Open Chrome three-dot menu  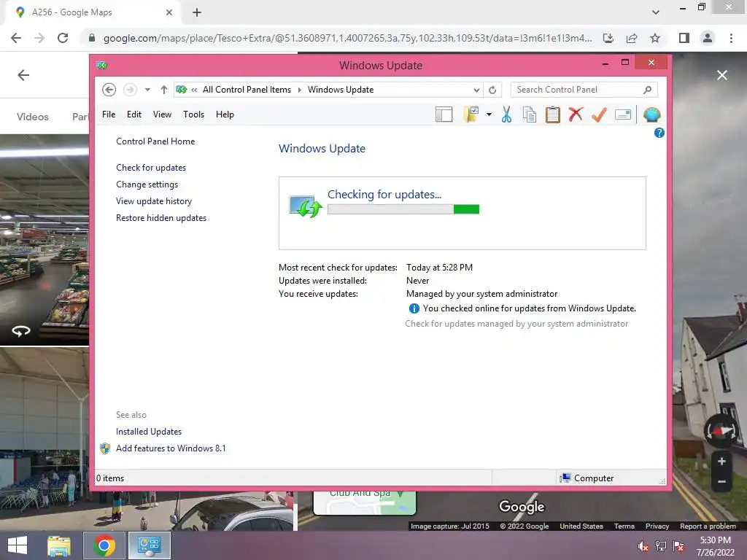pyautogui.click(x=731, y=38)
